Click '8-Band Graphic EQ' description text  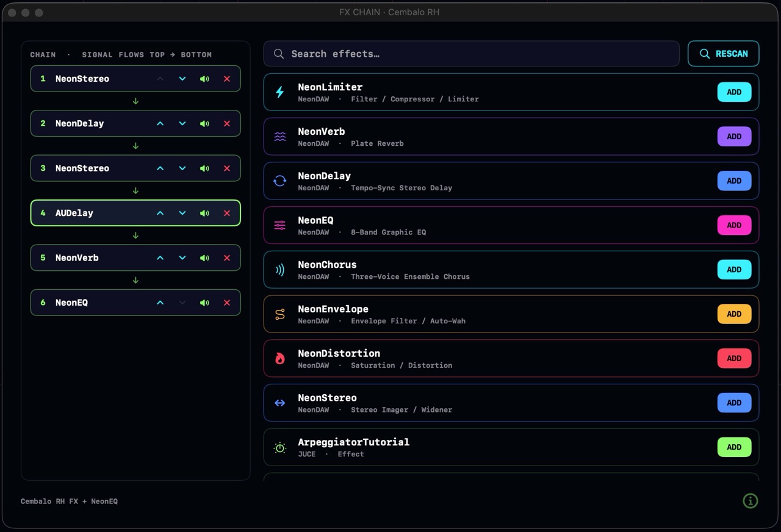click(x=389, y=232)
